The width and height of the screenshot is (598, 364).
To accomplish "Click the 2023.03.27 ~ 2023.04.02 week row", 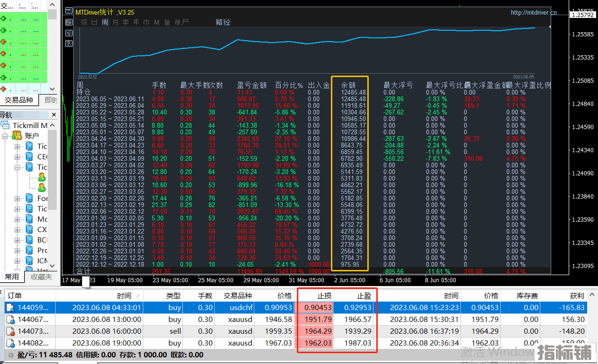I will 313,165.
